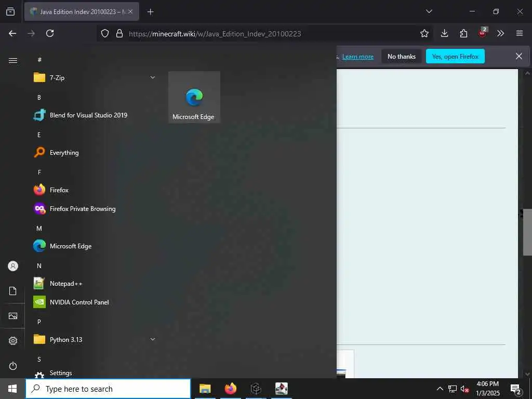Click the page vertical scrollbar thumb

click(x=527, y=232)
